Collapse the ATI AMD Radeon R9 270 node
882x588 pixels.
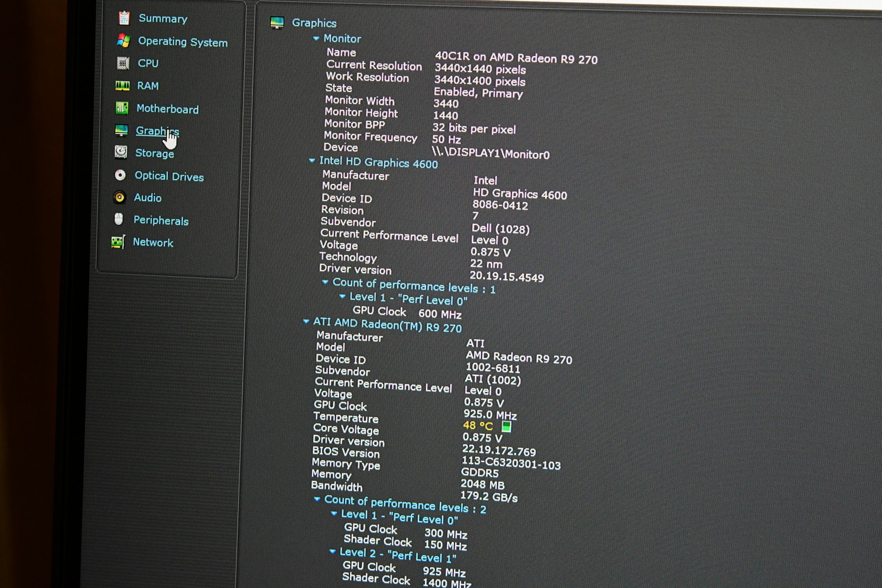click(x=306, y=321)
